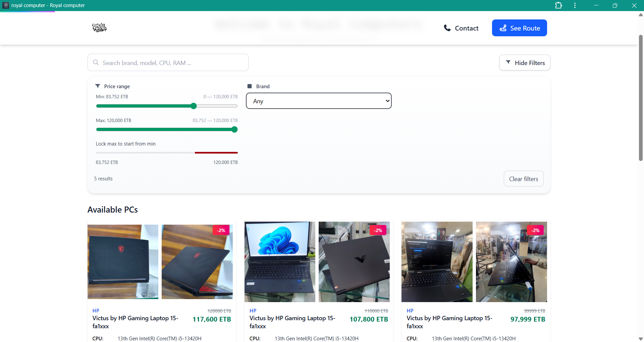Open the browser three-dot menu
Screen dimensions: 644x342
point(575,5)
